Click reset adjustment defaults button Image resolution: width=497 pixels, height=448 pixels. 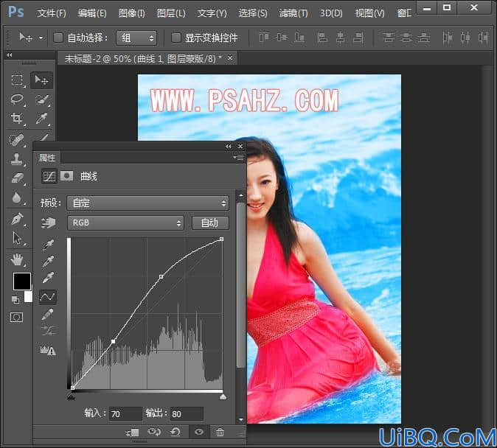pyautogui.click(x=175, y=432)
